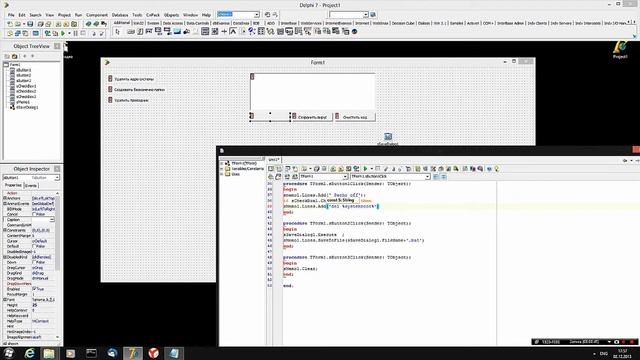640x360 pixels.
Task: Expand the Constraints property in Object Inspector
Action: tap(5, 230)
